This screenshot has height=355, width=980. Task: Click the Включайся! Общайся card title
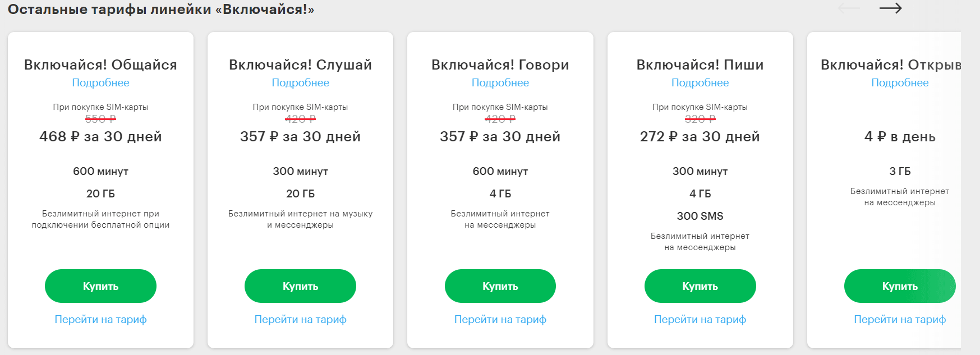coord(100,65)
